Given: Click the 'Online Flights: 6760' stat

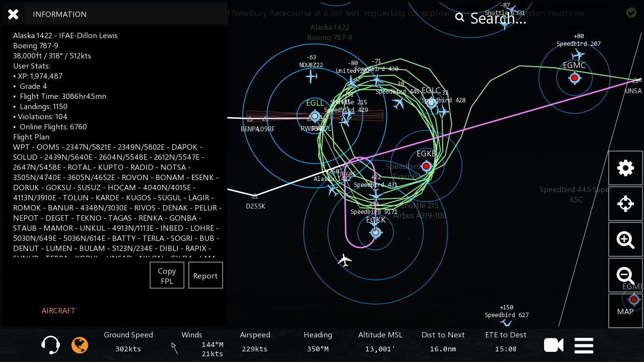Looking at the screenshot, I should [50, 126].
